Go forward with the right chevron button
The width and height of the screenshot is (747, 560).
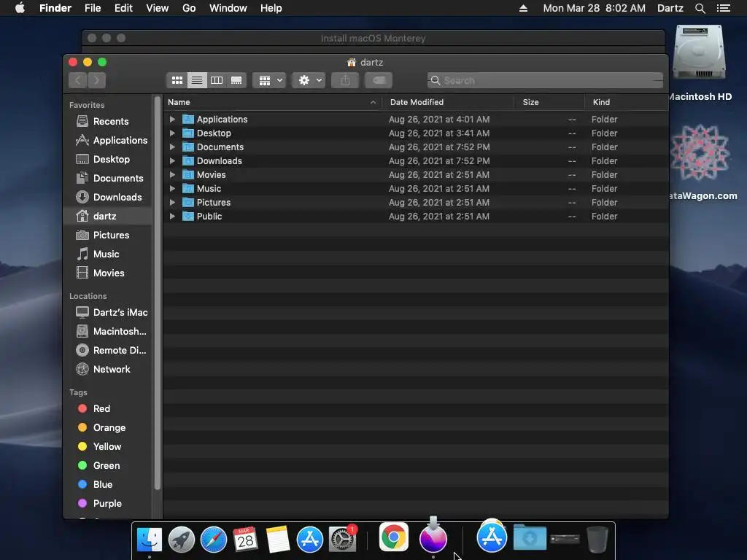click(x=97, y=80)
